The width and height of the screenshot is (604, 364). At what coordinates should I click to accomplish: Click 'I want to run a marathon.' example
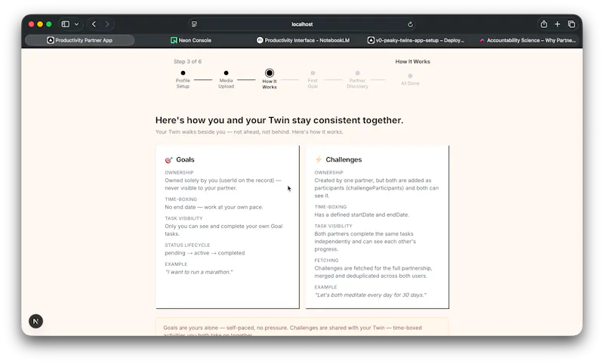pos(199,272)
